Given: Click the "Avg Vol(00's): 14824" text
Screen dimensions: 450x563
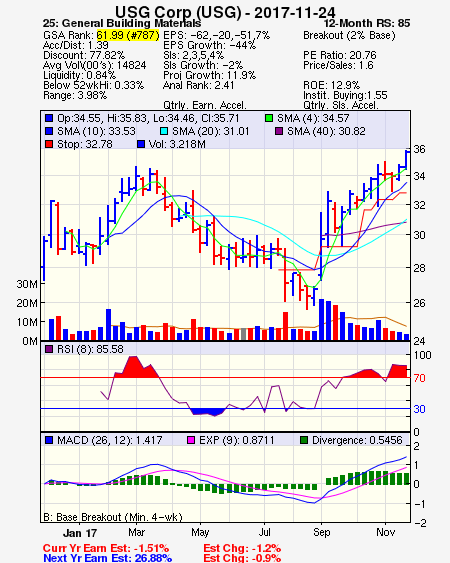Looking at the screenshot, I should 95,65.
